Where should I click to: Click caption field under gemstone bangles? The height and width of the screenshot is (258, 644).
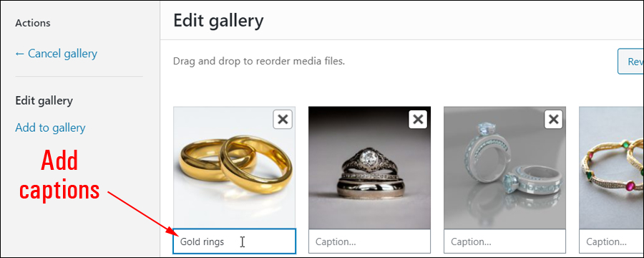click(x=611, y=242)
